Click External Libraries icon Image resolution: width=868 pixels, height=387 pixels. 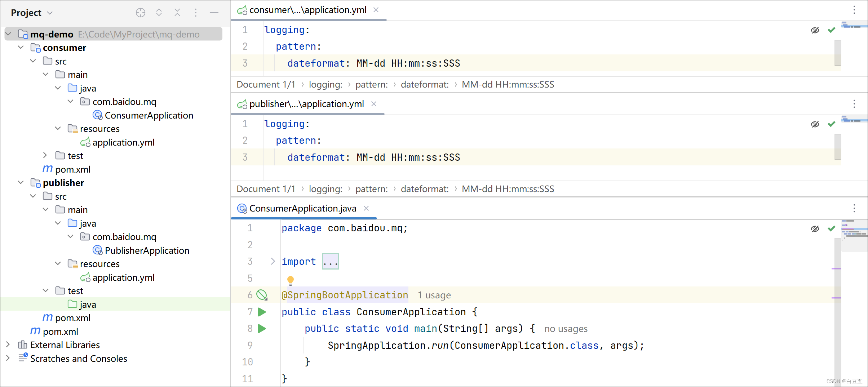[23, 345]
